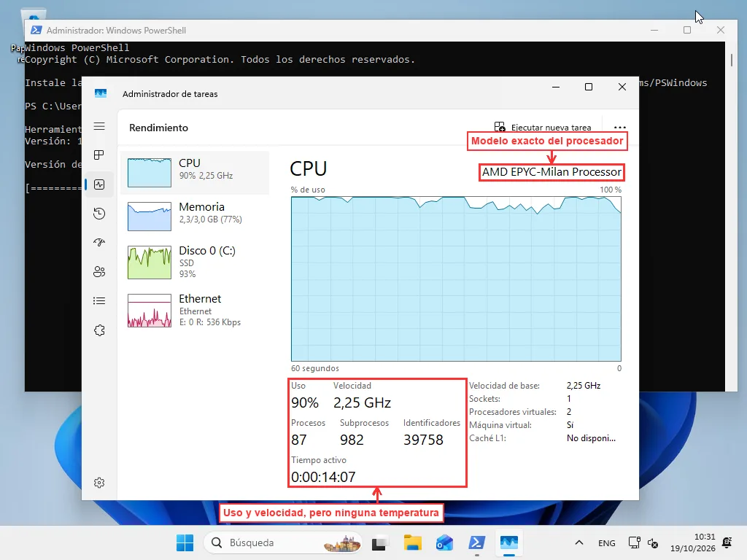Image resolution: width=747 pixels, height=560 pixels.
Task: Click the Velocidad 2,25 GHz value
Action: pos(362,402)
